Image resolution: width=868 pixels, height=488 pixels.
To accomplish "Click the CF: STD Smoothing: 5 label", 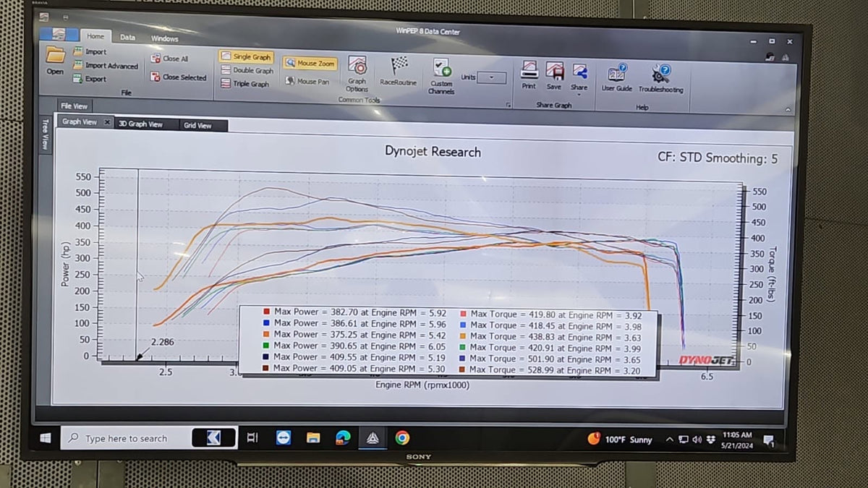I will (x=717, y=158).
